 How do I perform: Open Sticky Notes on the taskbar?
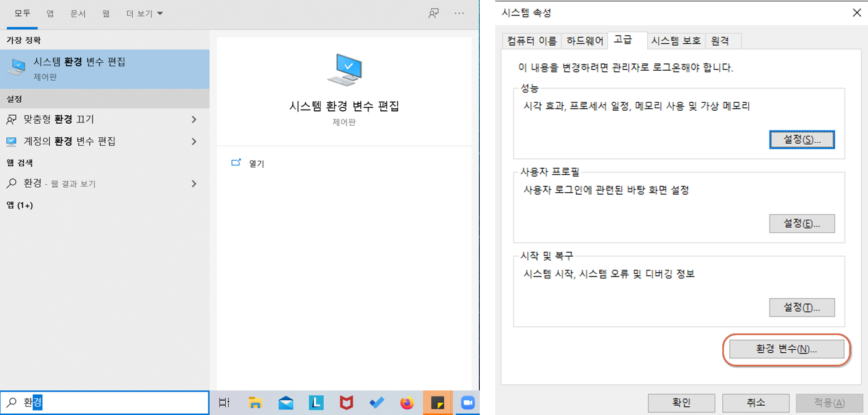coord(437,403)
